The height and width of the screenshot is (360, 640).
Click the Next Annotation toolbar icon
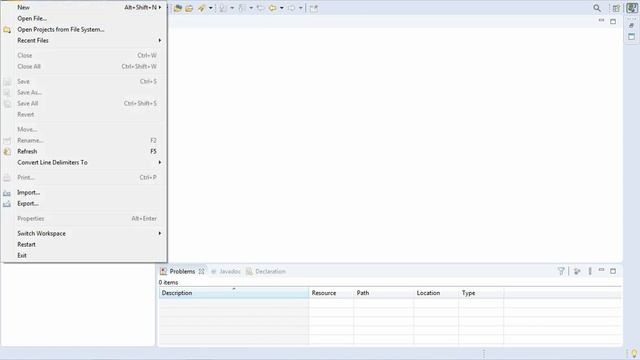(223, 8)
